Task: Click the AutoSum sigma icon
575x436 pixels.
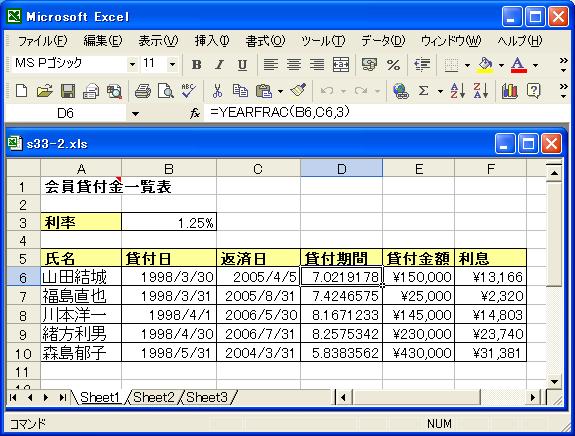Action: pos(424,91)
